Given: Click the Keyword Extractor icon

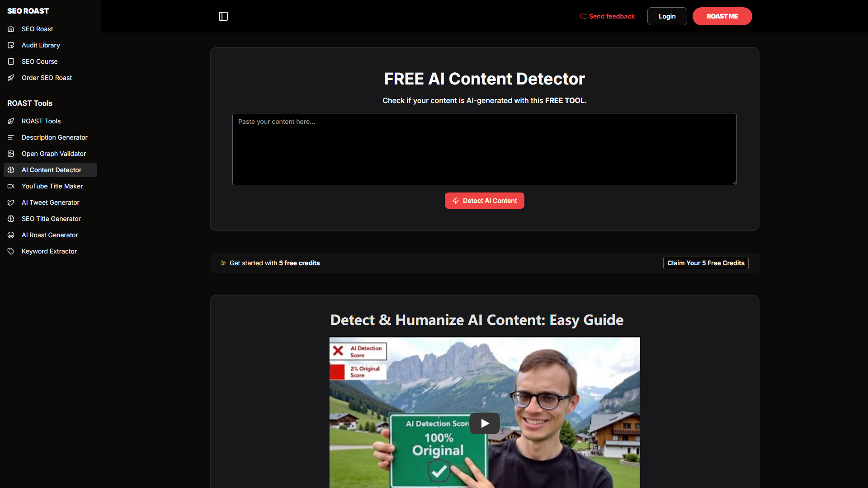Looking at the screenshot, I should [11, 251].
